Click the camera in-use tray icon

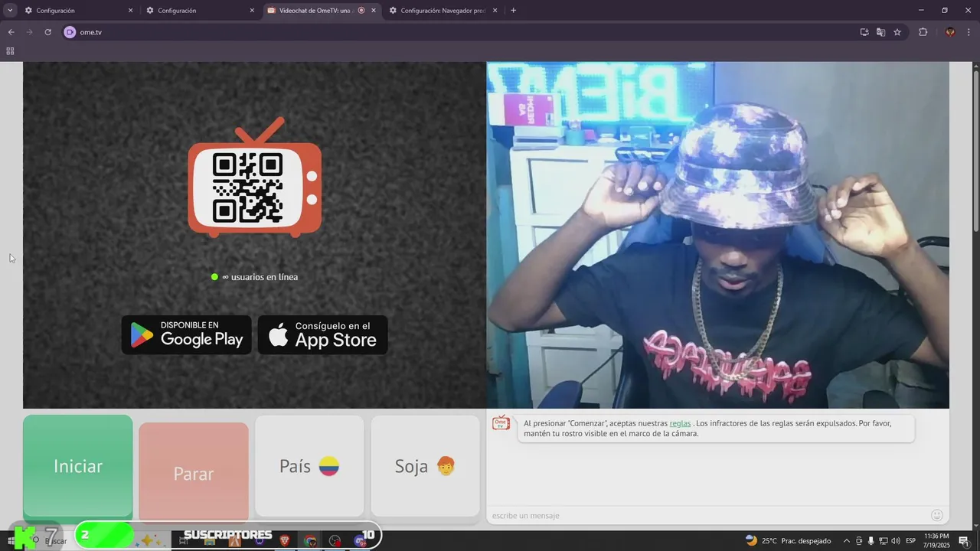click(859, 540)
